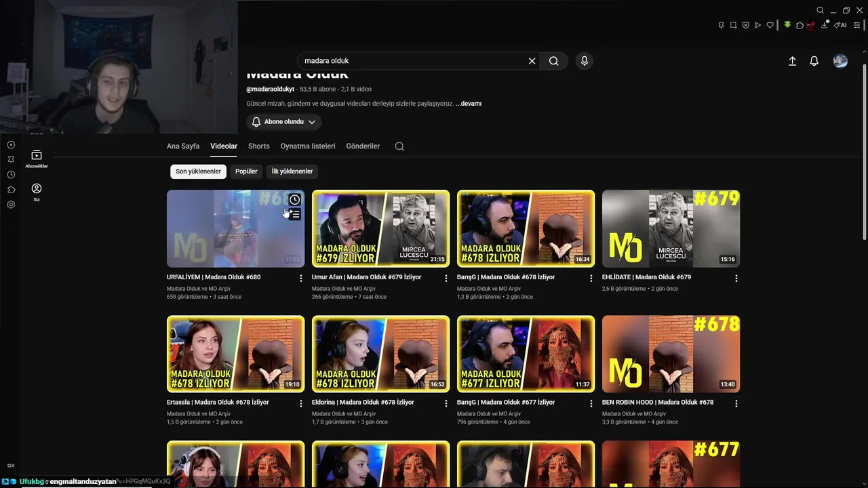
Task: Open options menu for BarışG #677 İzliyor video
Action: coord(591,403)
